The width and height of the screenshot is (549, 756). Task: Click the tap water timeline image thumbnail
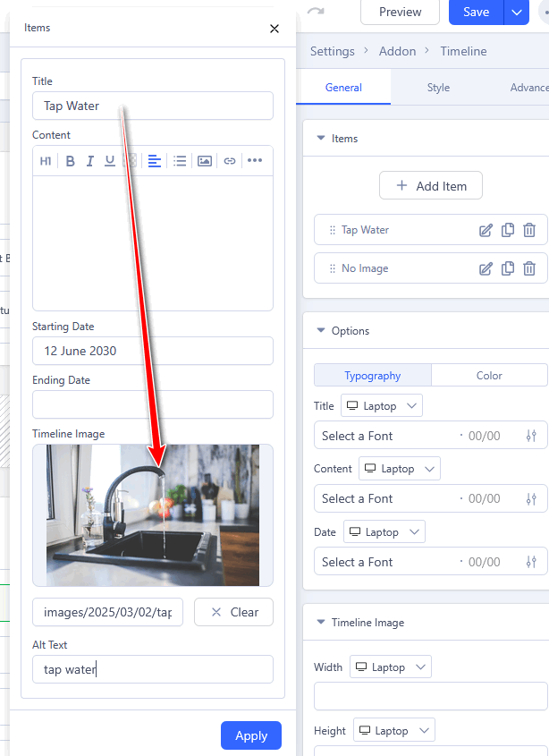153,515
